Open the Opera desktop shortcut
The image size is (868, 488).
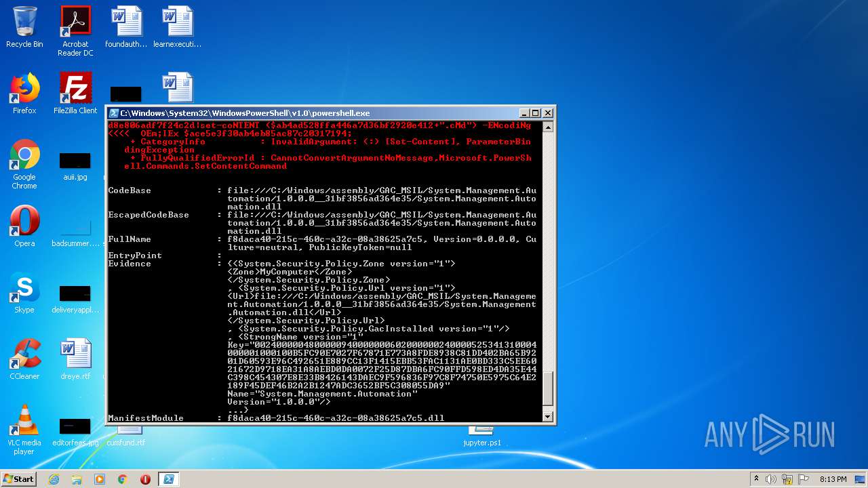click(24, 226)
